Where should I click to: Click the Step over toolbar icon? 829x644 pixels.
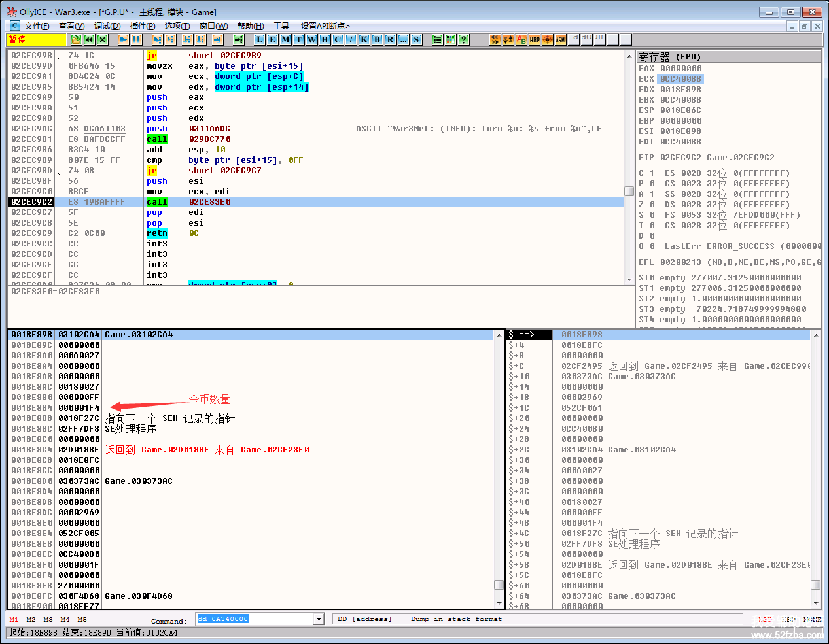click(170, 39)
